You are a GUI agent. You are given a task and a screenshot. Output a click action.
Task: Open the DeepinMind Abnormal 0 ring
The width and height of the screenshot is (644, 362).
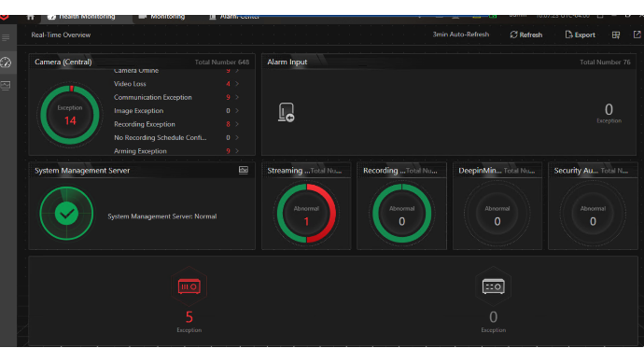point(497,214)
